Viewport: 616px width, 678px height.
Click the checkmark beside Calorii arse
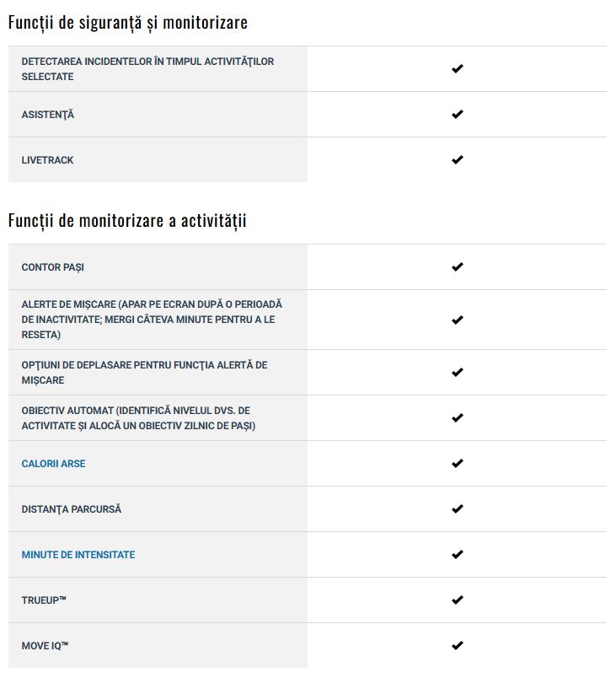(457, 463)
